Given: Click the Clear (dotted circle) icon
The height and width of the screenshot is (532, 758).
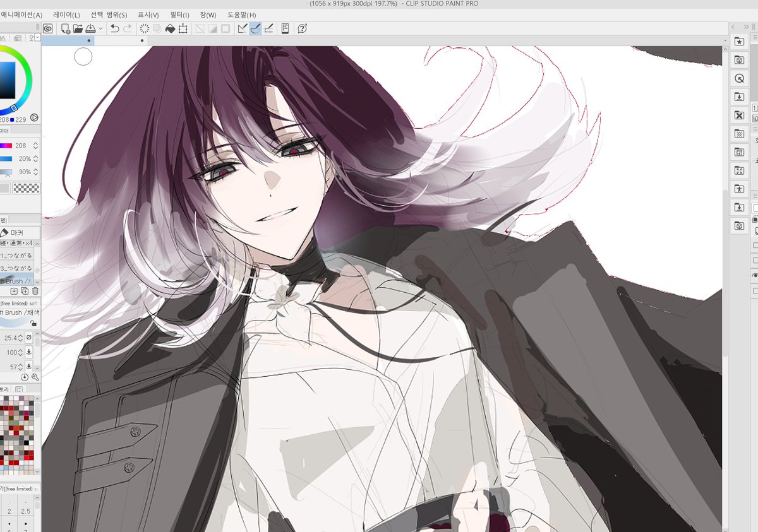Looking at the screenshot, I should coord(145,28).
